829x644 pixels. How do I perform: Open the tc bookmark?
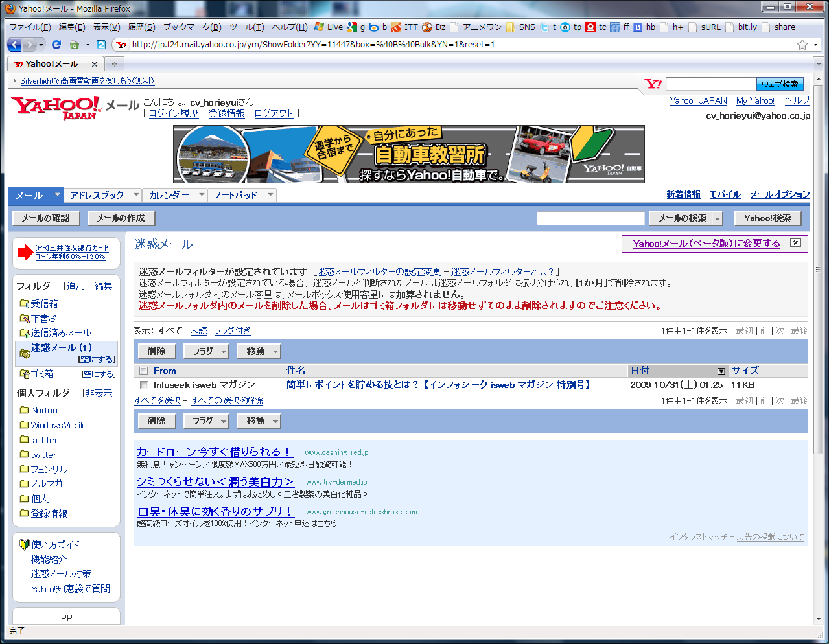(x=596, y=27)
